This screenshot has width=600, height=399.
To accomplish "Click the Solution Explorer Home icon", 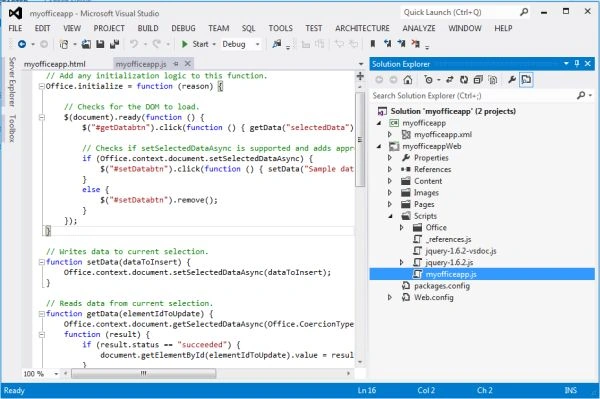I will (408, 80).
